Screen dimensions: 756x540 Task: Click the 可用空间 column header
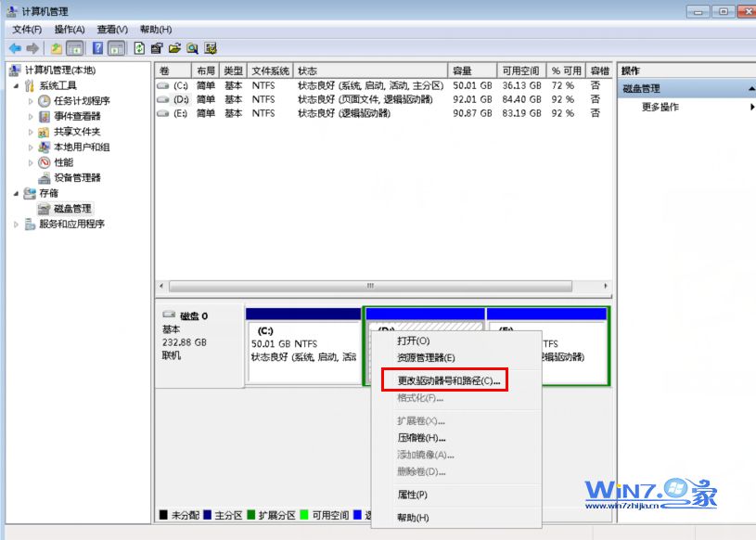click(x=519, y=71)
